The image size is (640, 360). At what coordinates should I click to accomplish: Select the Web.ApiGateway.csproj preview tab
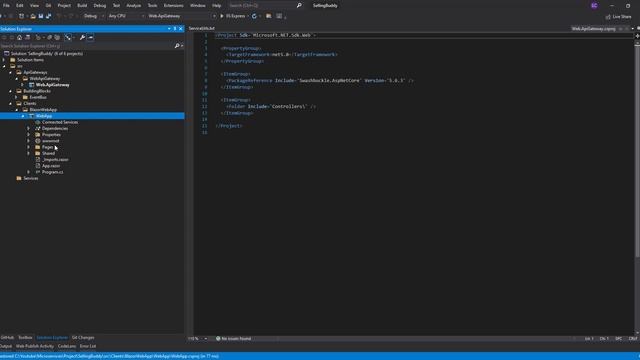click(x=593, y=29)
